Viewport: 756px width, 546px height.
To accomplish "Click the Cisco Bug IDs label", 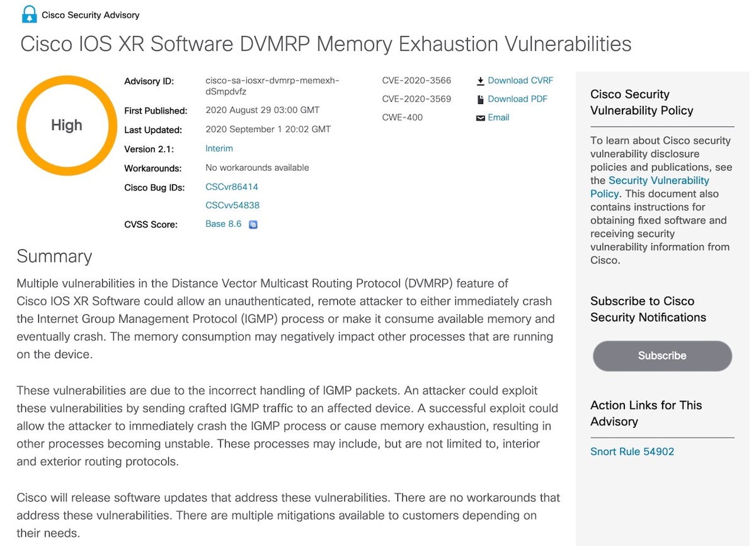I will point(154,187).
